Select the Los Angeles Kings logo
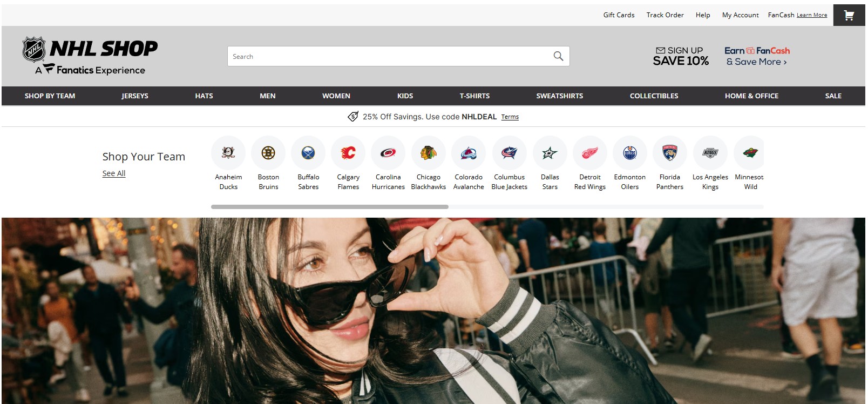868x404 pixels. [710, 153]
